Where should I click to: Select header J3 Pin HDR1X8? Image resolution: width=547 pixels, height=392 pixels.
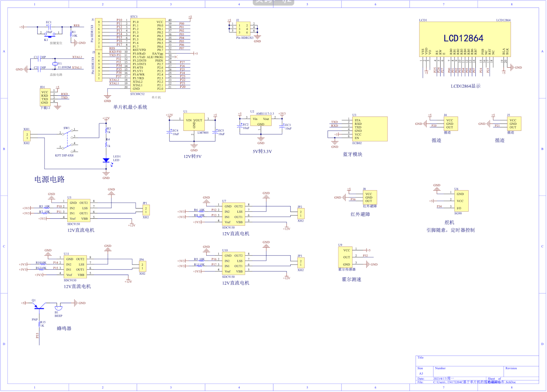[99, 66]
